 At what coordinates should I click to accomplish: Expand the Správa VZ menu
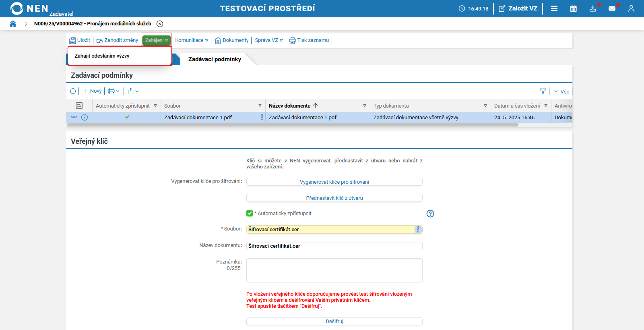pyautogui.click(x=269, y=40)
